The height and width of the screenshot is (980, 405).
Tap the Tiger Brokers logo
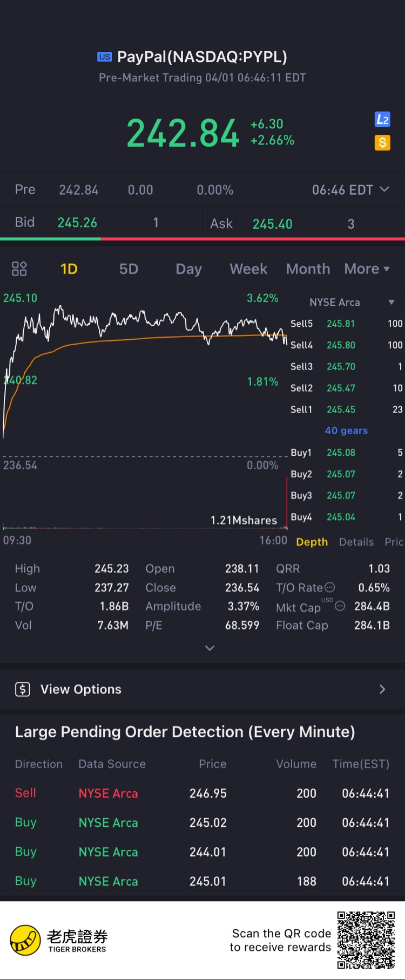(x=58, y=941)
